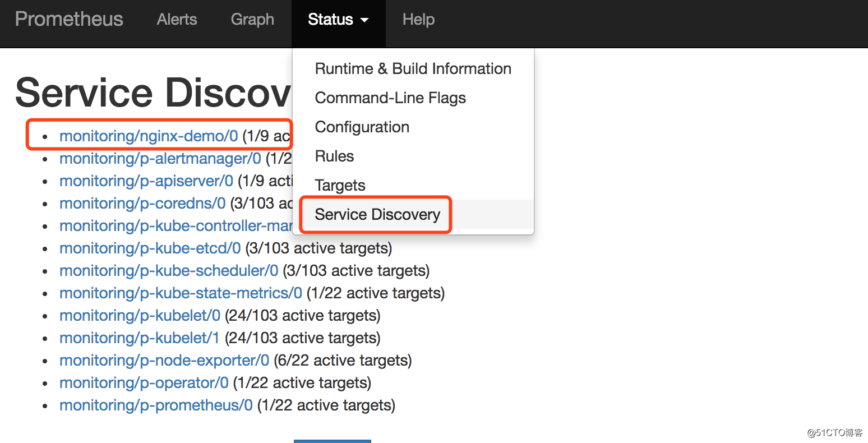Jump to monitoring/p-node-exporter/0
868x443 pixels.
(x=164, y=360)
